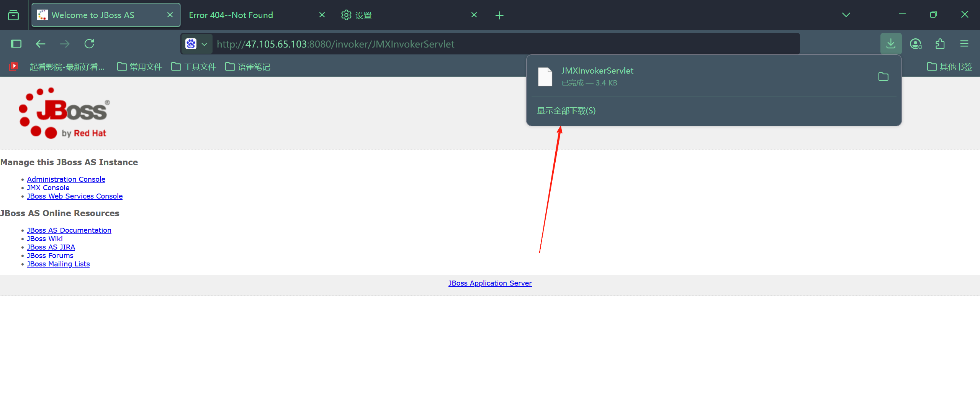The width and height of the screenshot is (980, 404).
Task: Go forward with the right arrow
Action: (x=65, y=44)
